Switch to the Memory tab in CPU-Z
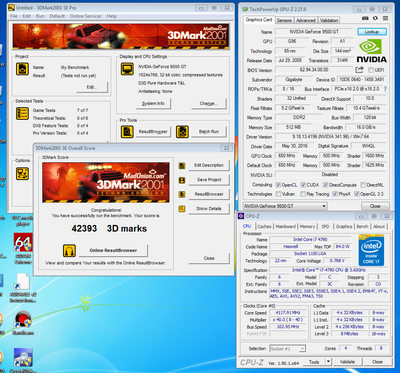The image size is (400, 373). coord(307,226)
